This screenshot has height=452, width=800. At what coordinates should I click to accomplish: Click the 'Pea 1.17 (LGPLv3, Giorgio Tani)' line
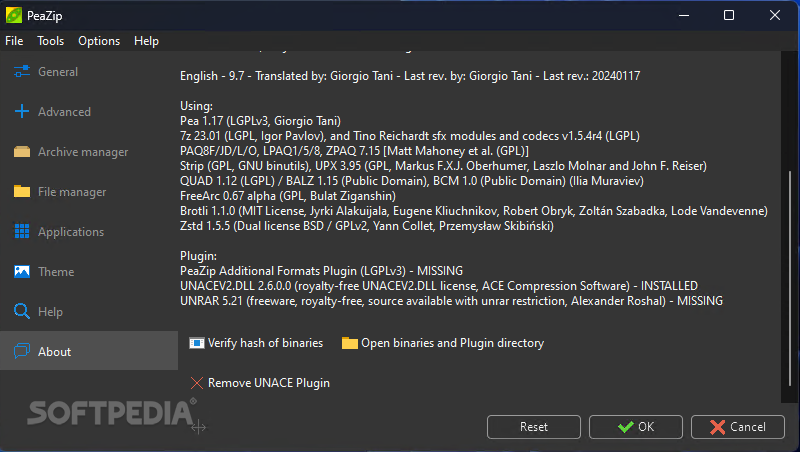tap(260, 121)
